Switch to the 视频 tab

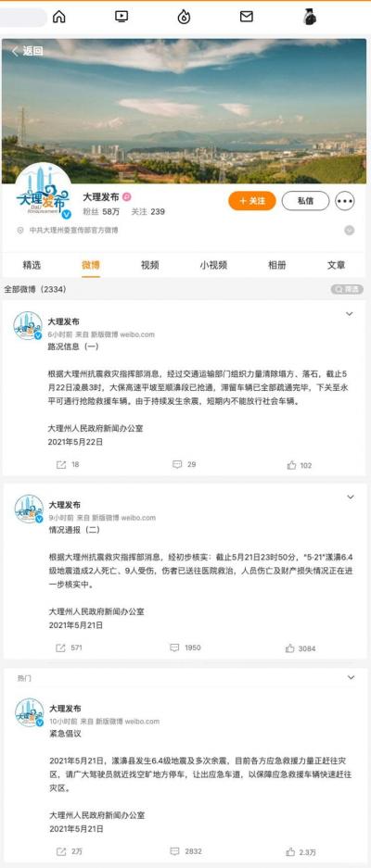tap(149, 265)
